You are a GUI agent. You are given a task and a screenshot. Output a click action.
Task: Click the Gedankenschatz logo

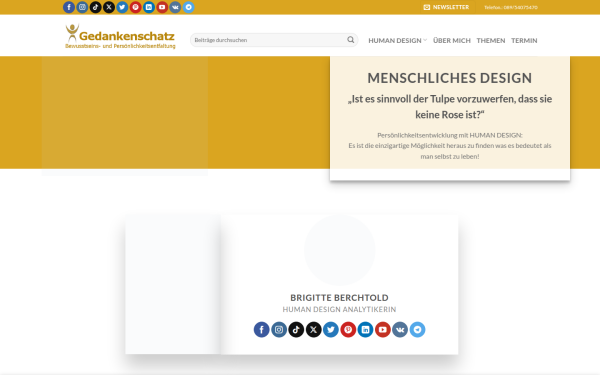pos(120,37)
